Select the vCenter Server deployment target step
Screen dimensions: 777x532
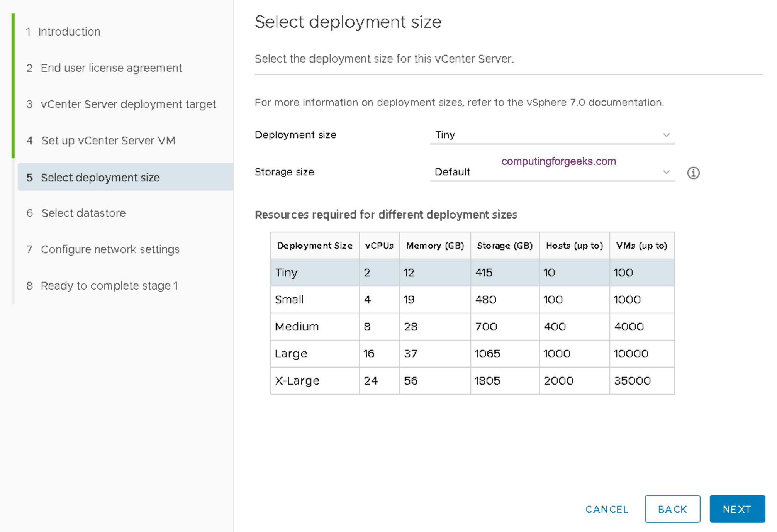point(128,104)
